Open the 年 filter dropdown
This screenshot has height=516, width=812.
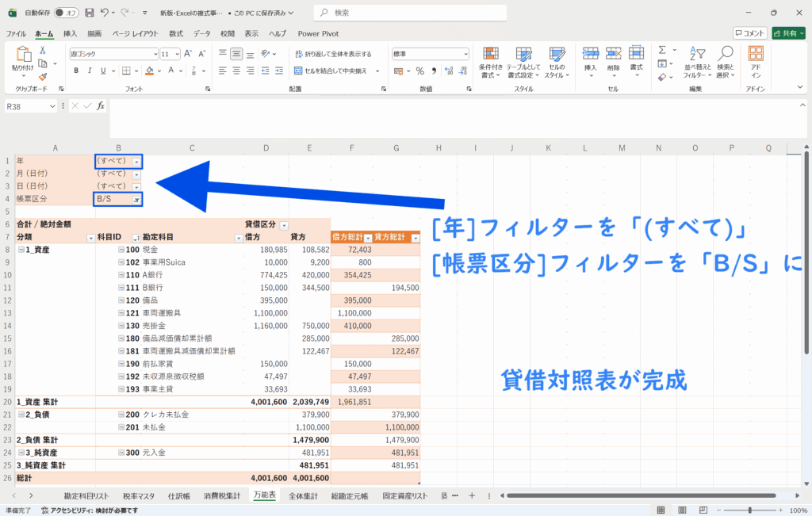pyautogui.click(x=136, y=161)
